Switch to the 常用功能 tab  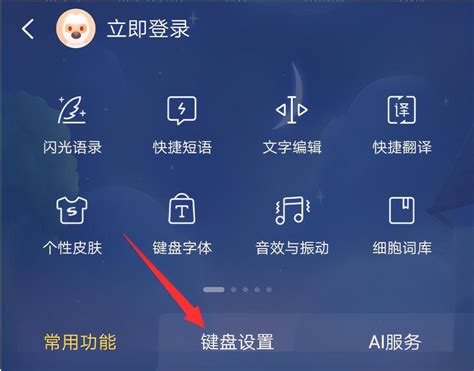tap(80, 342)
